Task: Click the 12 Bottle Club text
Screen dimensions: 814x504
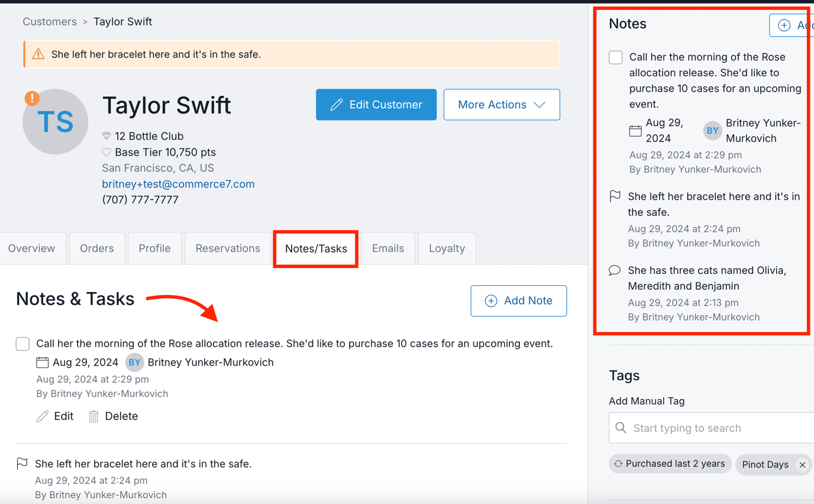Action: [x=149, y=136]
